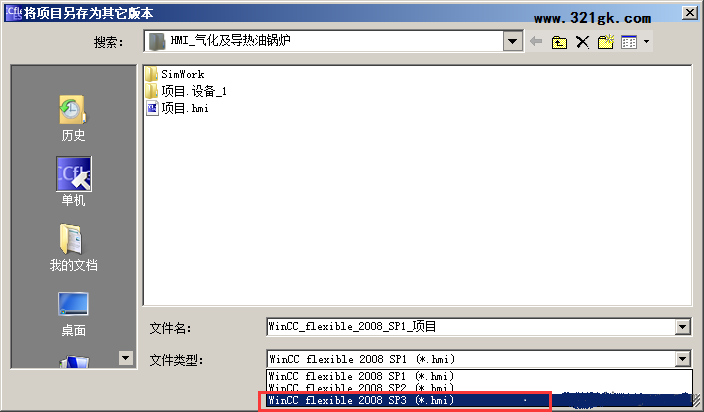
Task: Create a new folder icon
Action: point(606,42)
